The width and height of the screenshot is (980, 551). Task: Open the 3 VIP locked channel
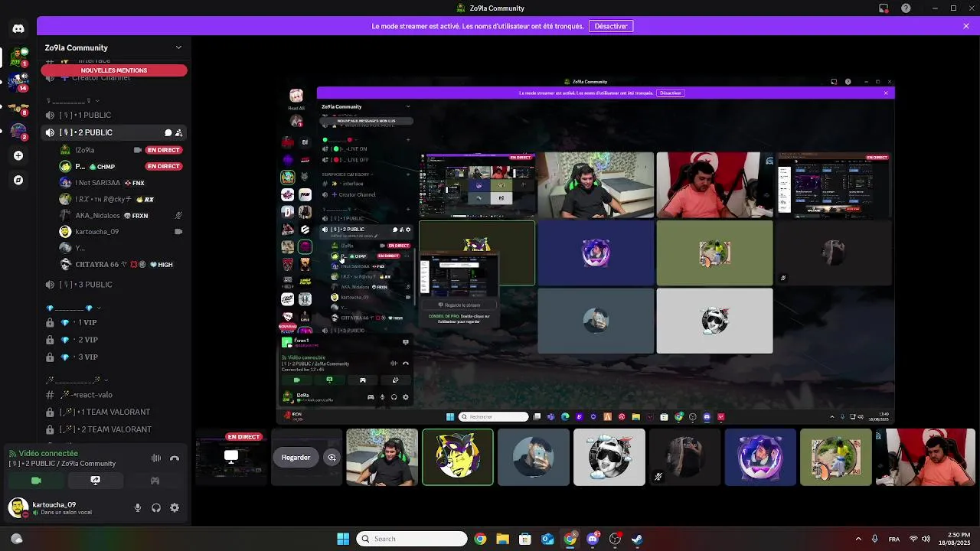click(x=114, y=357)
